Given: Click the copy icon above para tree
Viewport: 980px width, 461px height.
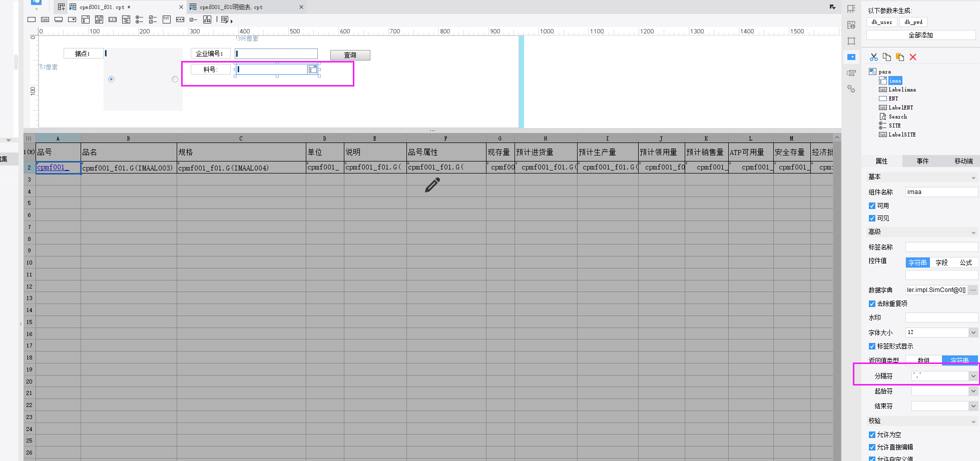Looking at the screenshot, I should 887,57.
